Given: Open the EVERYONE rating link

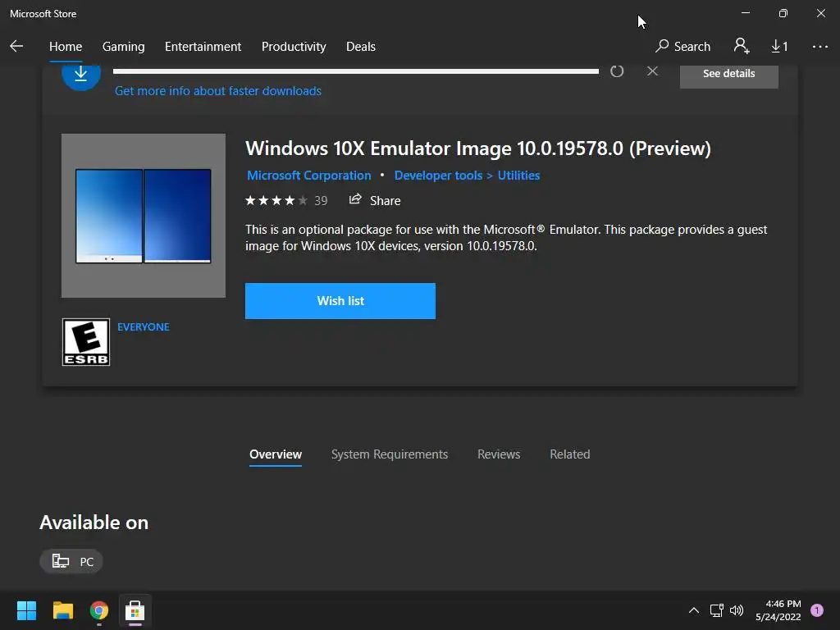Looking at the screenshot, I should pos(143,326).
